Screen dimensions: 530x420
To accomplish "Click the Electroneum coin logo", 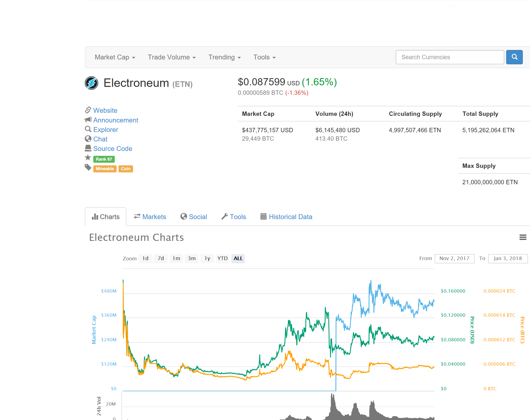I will (x=91, y=83).
